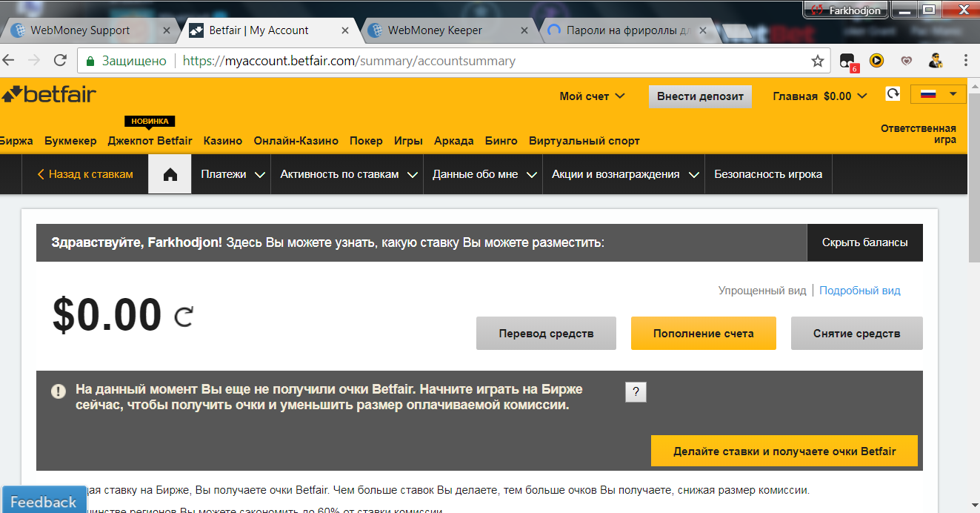Open the extension with the red 6 badge
980x513 pixels.
coord(848,62)
